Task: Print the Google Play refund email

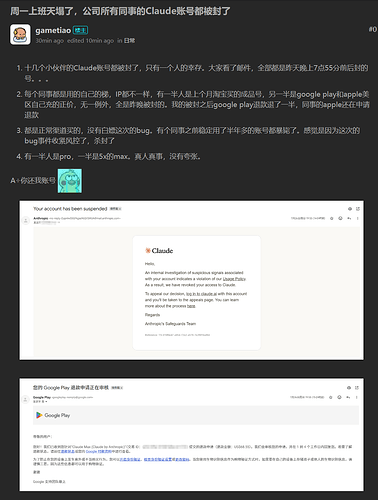Action: click(349, 388)
